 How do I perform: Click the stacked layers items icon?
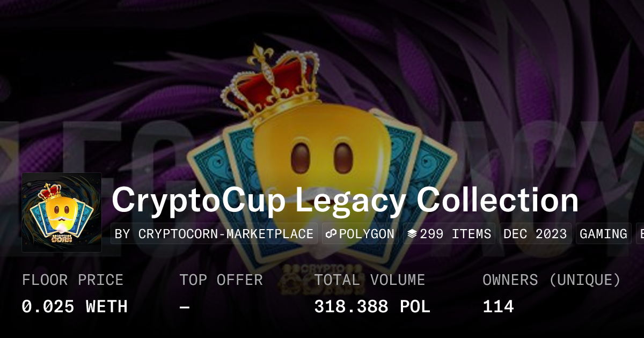[x=412, y=234]
